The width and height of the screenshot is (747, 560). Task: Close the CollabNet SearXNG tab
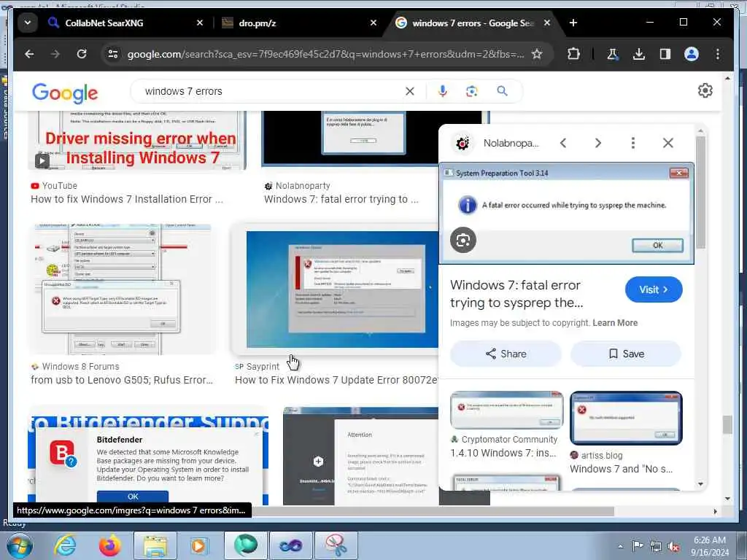200,23
